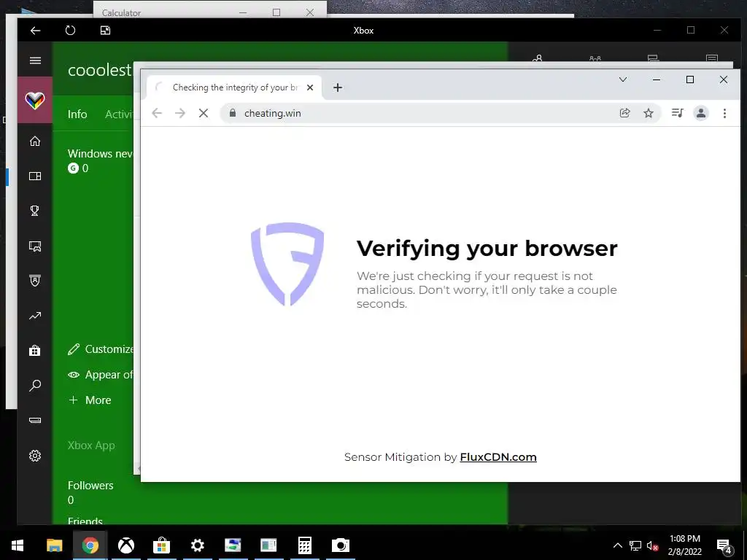The width and height of the screenshot is (747, 560).
Task: Click the Xbox back arrow
Action: [35, 31]
